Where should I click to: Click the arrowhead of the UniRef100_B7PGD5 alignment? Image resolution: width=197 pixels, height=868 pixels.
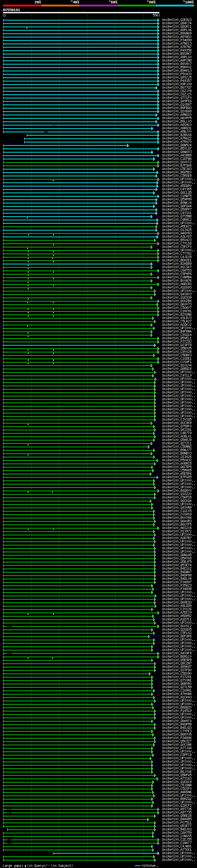[x=157, y=477]
